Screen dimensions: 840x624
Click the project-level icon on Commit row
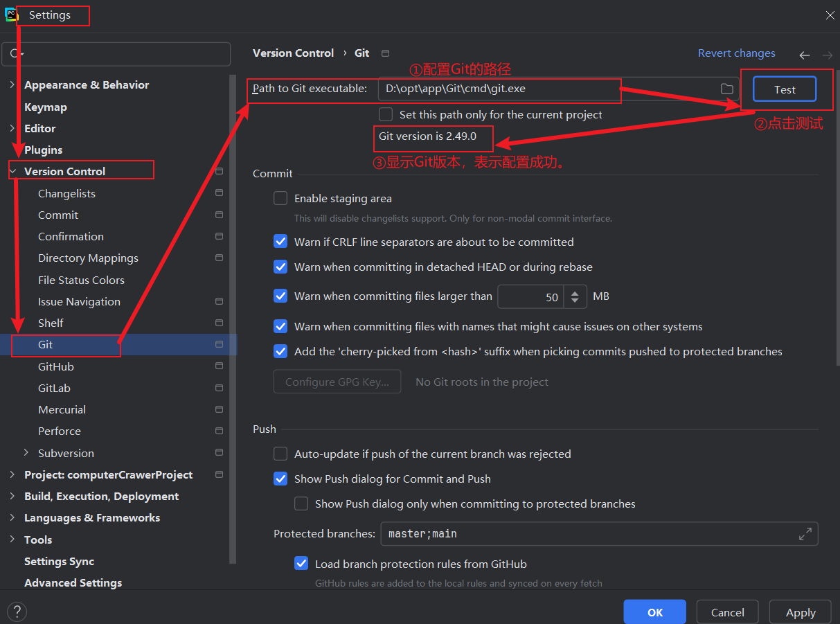220,215
